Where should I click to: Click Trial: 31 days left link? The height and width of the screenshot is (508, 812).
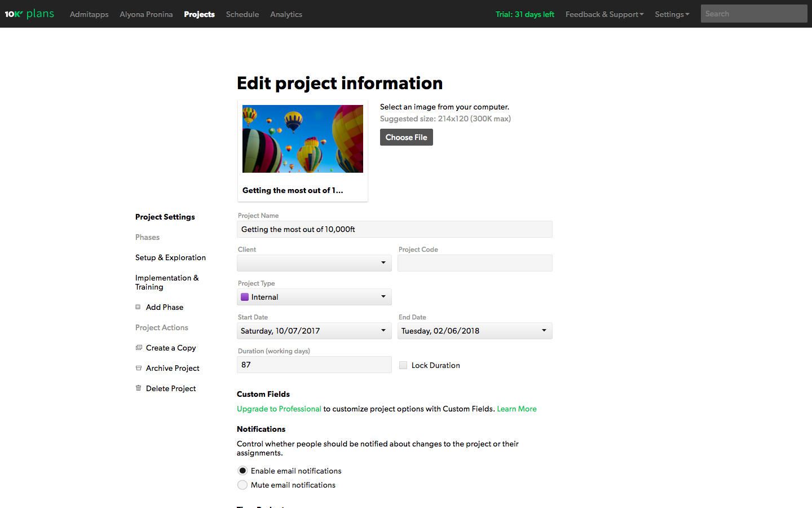[x=525, y=14]
